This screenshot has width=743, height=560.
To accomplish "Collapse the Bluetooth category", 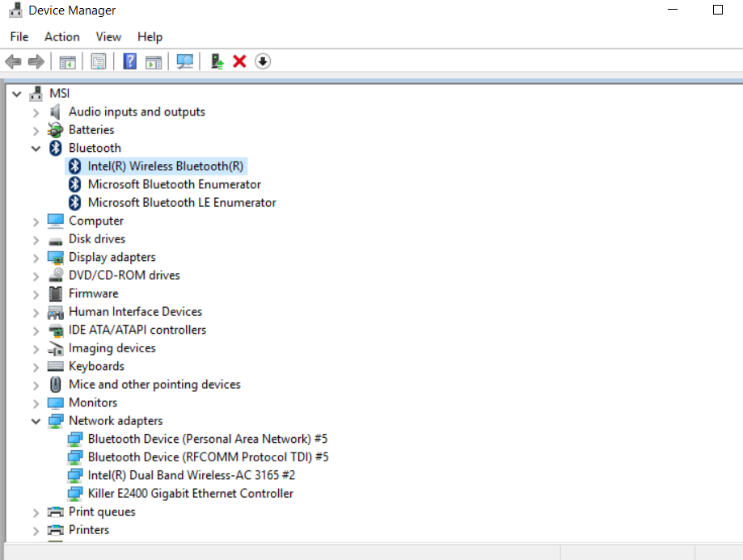I will click(x=36, y=148).
